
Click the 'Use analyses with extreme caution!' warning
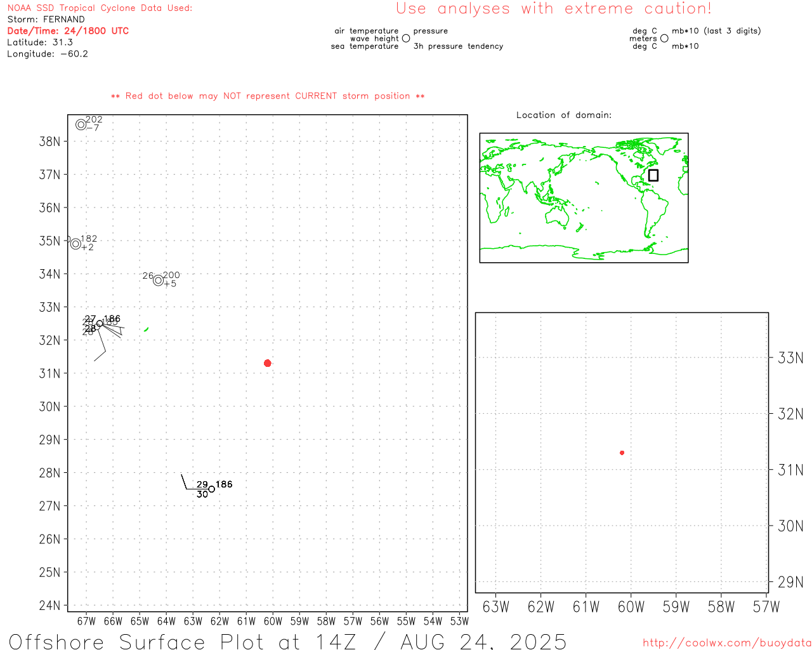[x=554, y=9]
